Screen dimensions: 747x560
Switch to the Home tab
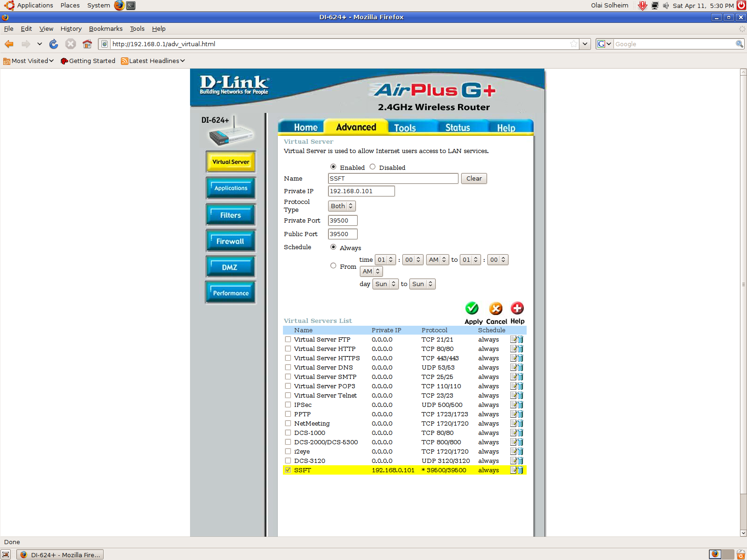(306, 127)
